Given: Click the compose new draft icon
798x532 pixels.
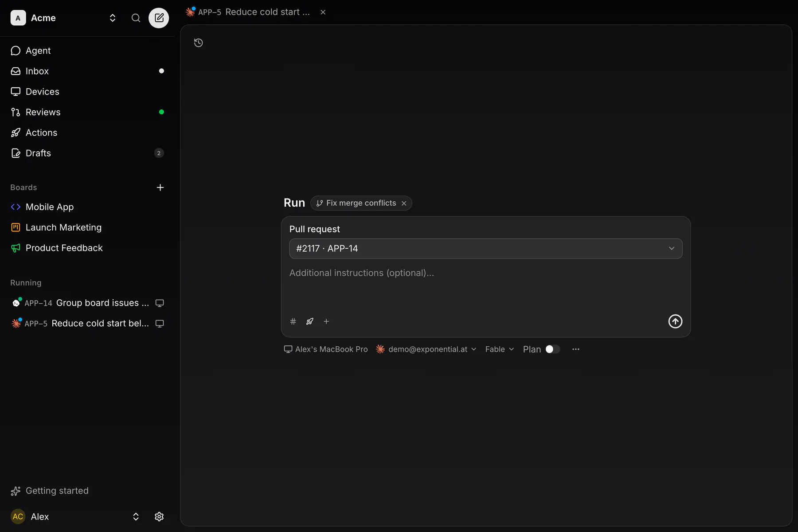Looking at the screenshot, I should [159, 18].
